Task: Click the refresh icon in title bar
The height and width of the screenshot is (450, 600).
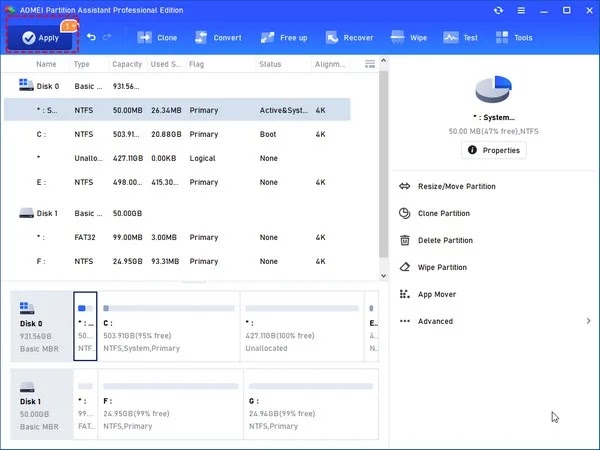Action: click(x=498, y=10)
